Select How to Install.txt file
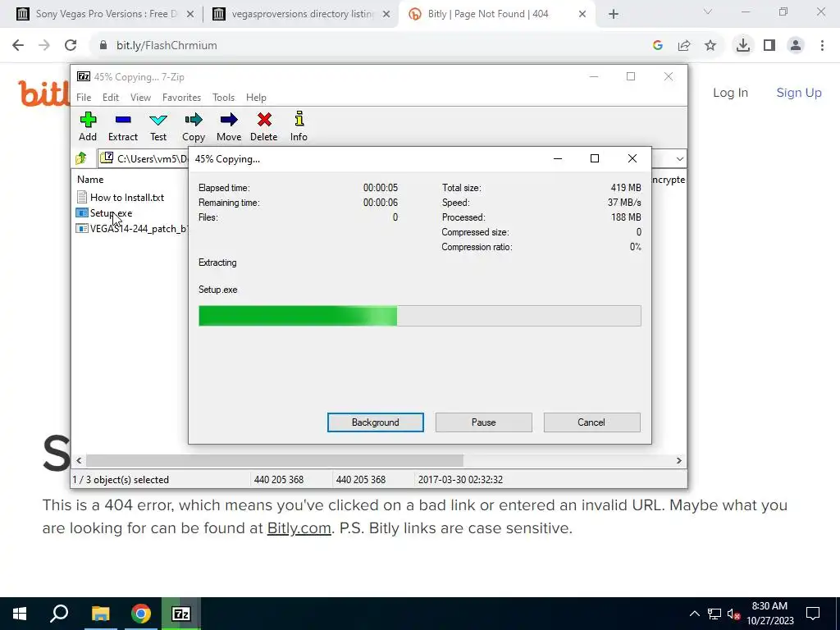 coord(127,197)
